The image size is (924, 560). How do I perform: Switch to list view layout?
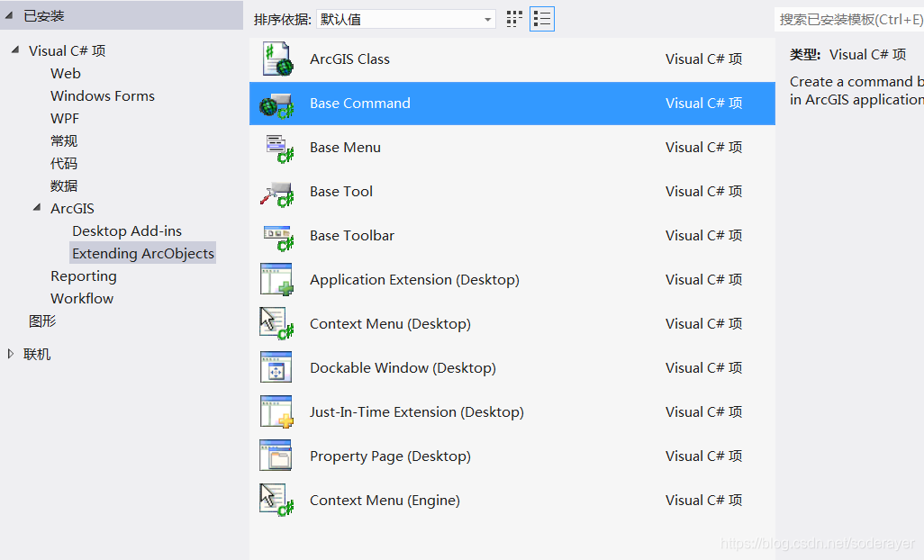(542, 19)
